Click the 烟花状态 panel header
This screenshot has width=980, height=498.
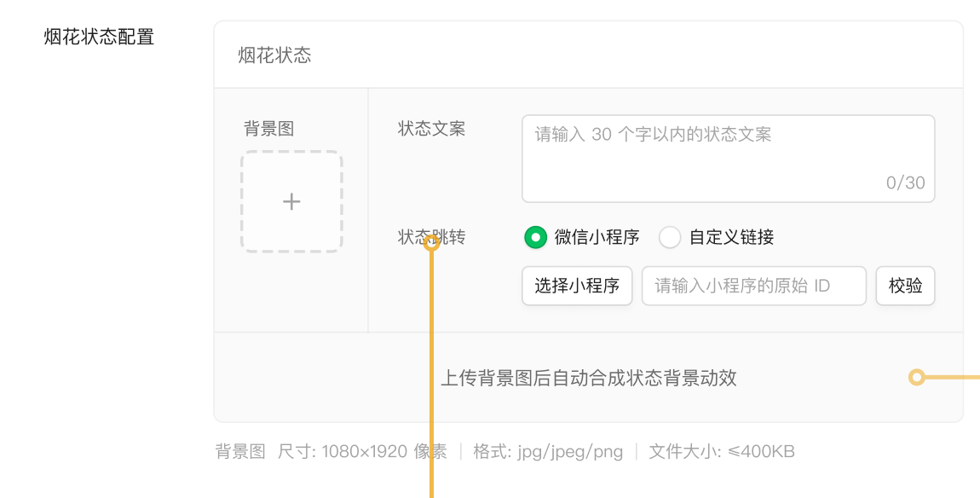pos(588,55)
